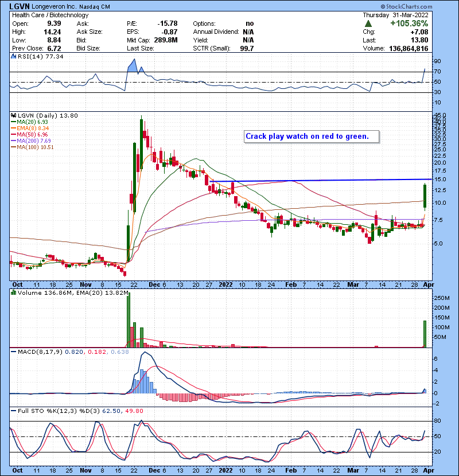Image resolution: width=459 pixels, height=476 pixels.
Task: Click the green up-arrow change icon
Action: coord(368,24)
